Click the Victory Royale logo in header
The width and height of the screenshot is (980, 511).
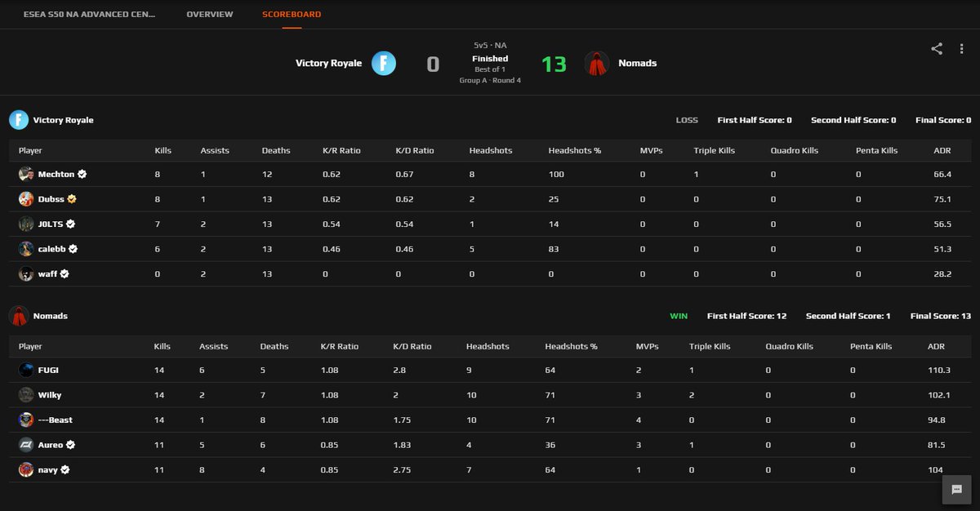[x=384, y=63]
